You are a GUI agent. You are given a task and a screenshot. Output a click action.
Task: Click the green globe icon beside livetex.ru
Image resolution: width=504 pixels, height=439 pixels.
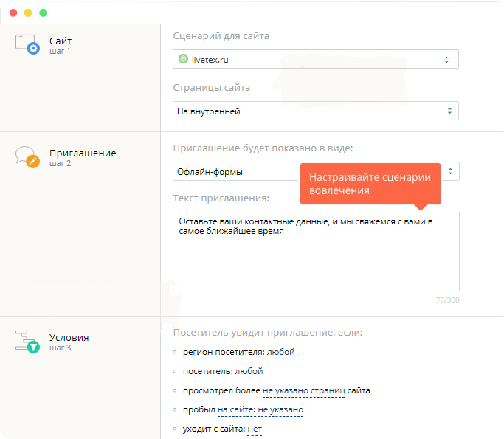point(183,59)
